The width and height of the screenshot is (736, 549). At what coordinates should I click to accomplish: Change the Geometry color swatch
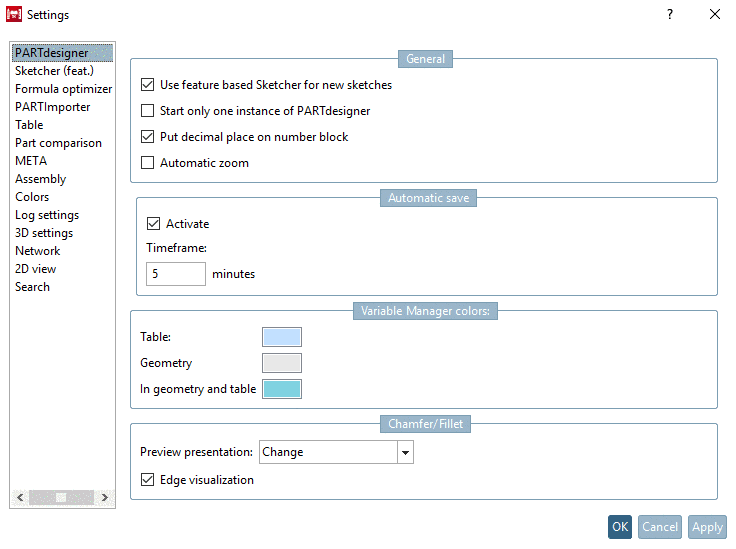[281, 363]
